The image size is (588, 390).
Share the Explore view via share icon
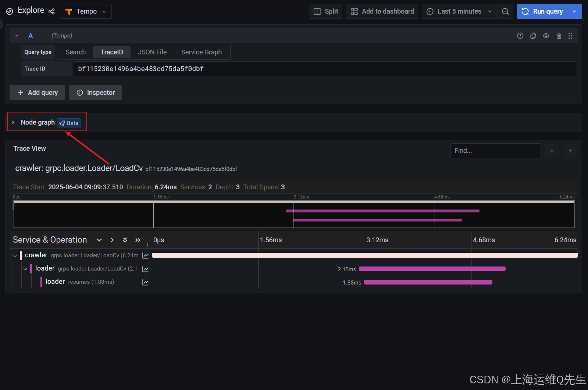coord(51,11)
